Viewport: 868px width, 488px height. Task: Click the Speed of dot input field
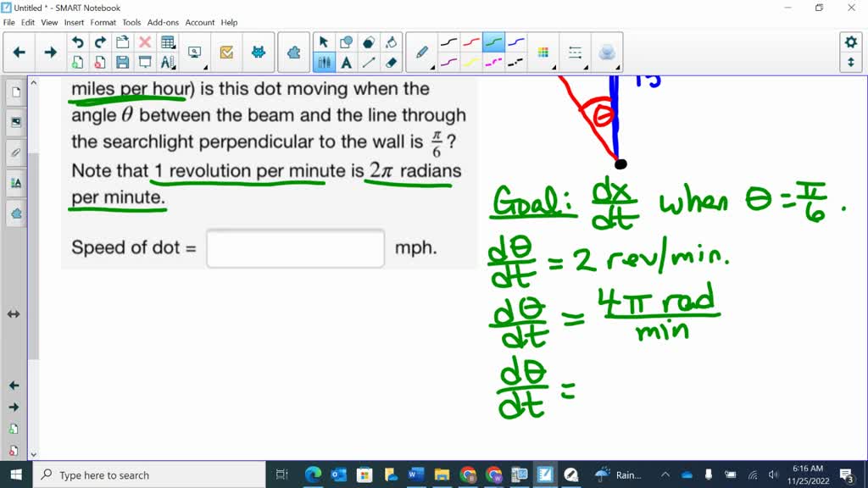[295, 247]
